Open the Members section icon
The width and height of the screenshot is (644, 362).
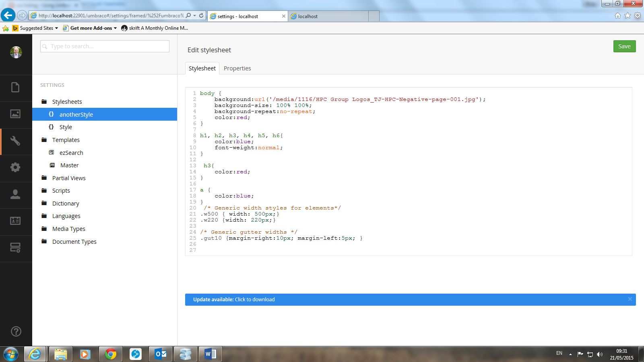15,221
